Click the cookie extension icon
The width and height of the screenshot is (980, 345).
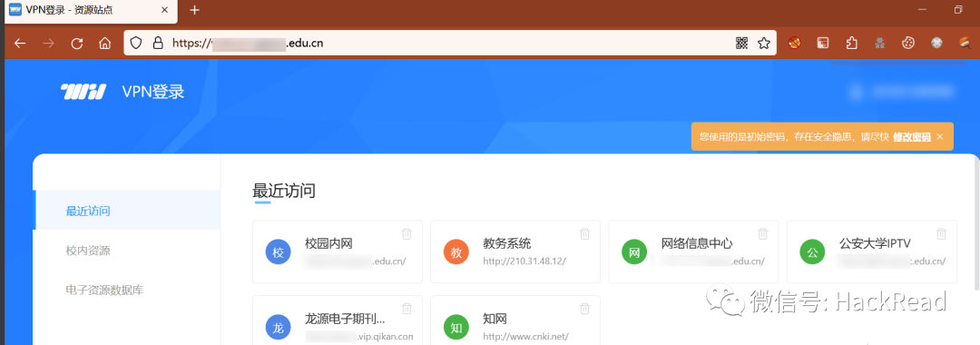908,44
